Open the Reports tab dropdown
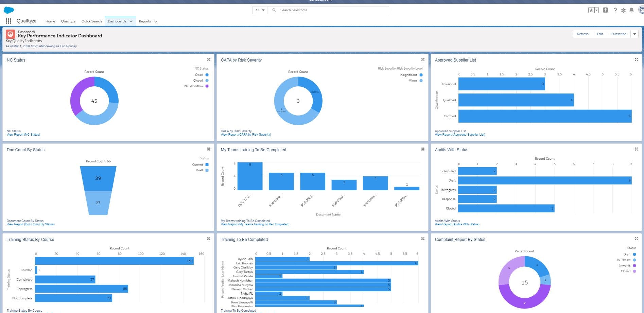Viewport: 644px width, 313px height. tap(156, 21)
